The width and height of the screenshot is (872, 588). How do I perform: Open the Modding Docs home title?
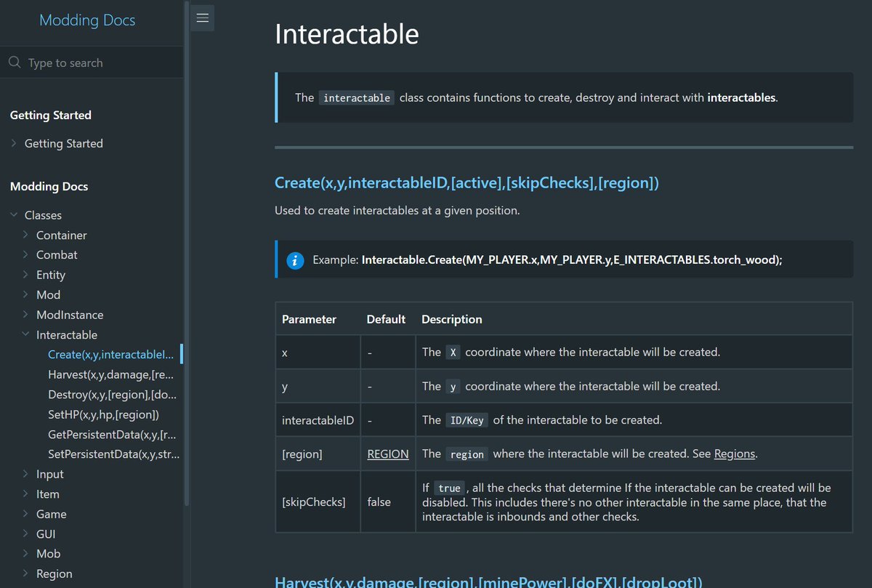(87, 20)
